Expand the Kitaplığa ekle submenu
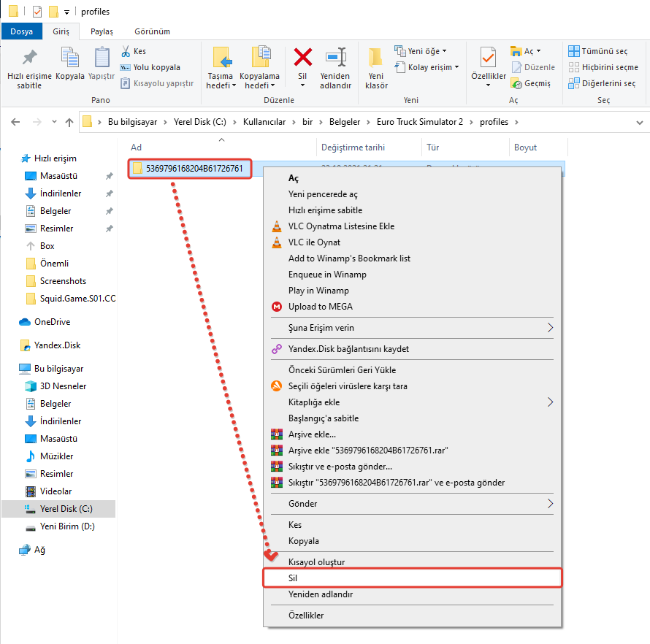 coord(413,402)
